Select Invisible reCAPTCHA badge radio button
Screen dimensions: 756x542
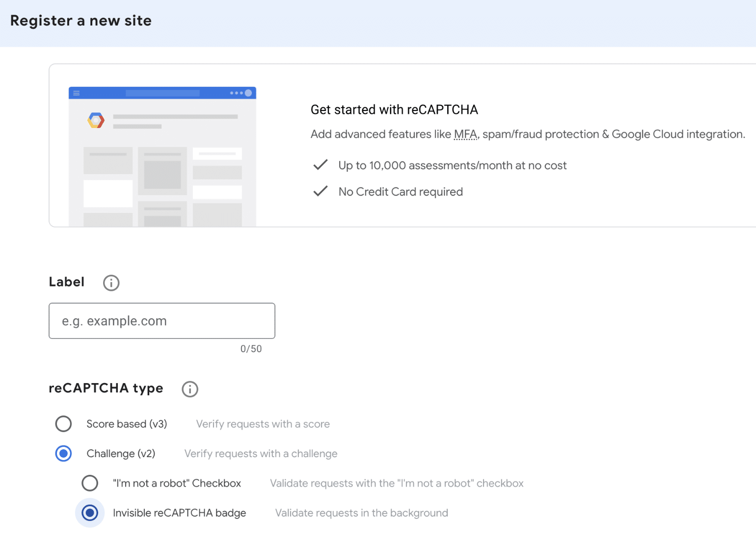pyautogui.click(x=90, y=513)
